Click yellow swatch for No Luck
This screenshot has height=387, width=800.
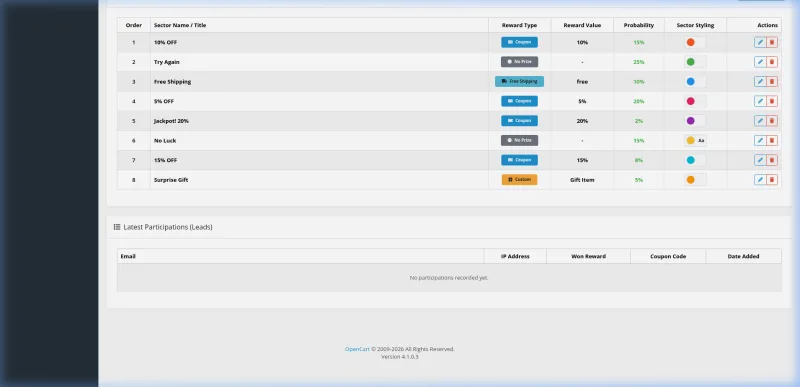pyautogui.click(x=690, y=140)
